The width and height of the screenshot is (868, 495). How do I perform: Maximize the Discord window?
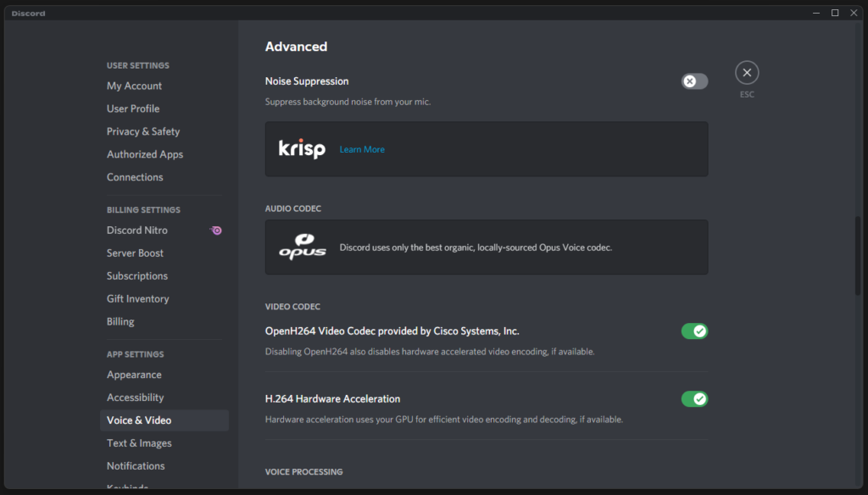click(835, 13)
